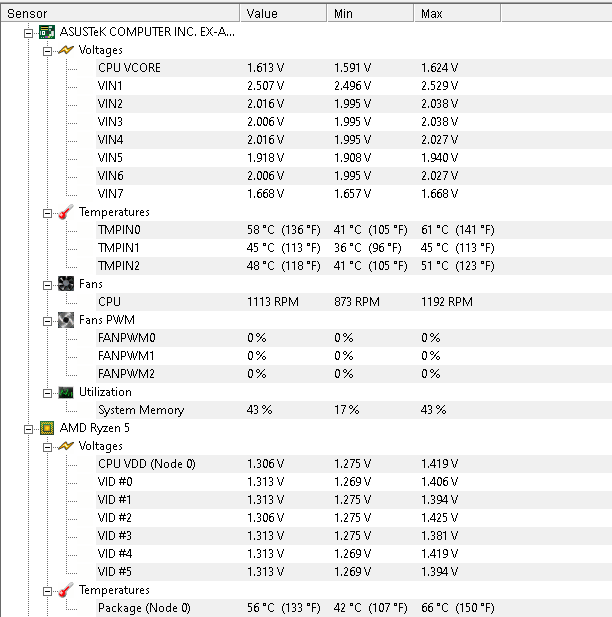Screen dimensions: 612x617
Task: Click the Min column header
Action: pos(370,13)
